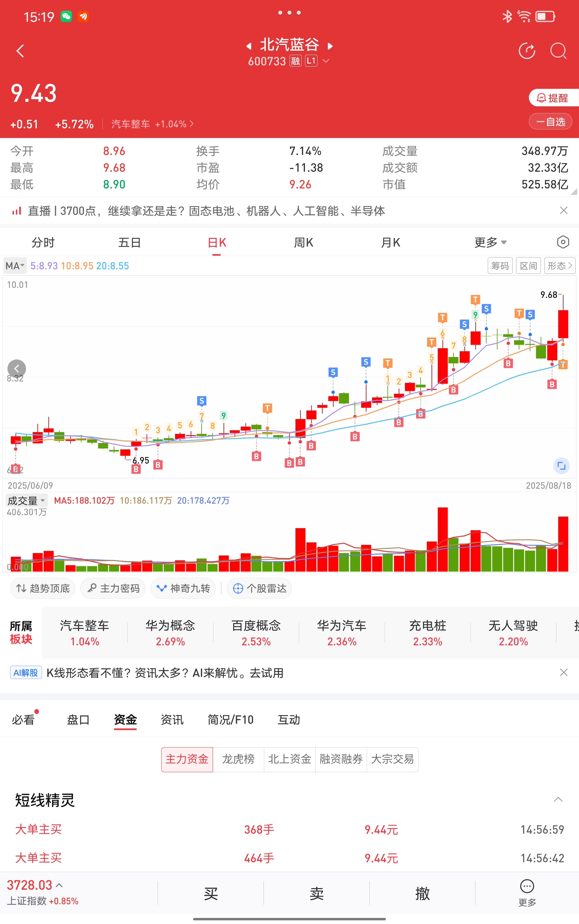Switch to 月K chart tab
Viewport: 579px width, 924px height.
tap(390, 242)
